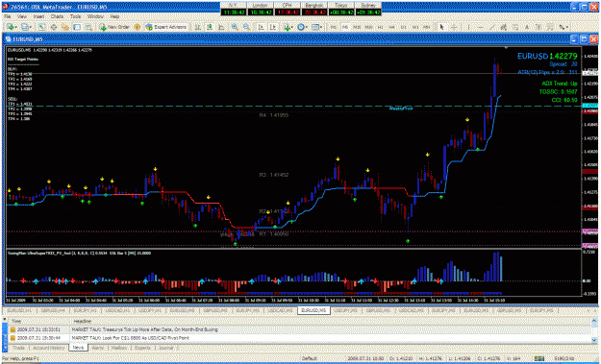Image resolution: width=601 pixels, height=364 pixels.
Task: Switch to the Mailbox tab
Action: tap(119, 348)
